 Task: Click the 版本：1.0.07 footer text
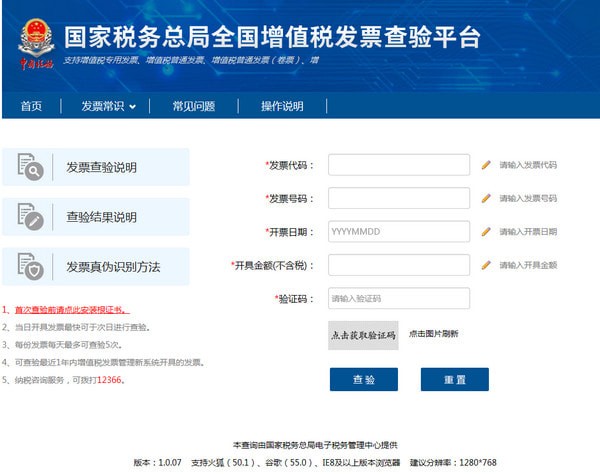click(x=157, y=462)
